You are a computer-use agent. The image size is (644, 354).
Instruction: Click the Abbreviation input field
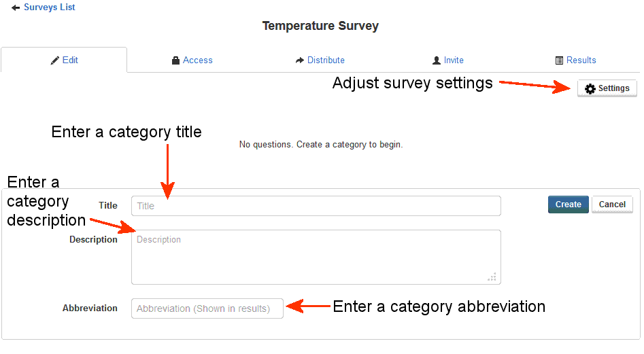[207, 308]
